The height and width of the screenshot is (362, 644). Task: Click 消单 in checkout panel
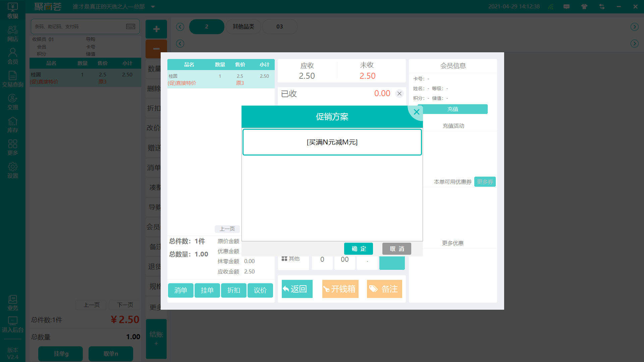181,290
